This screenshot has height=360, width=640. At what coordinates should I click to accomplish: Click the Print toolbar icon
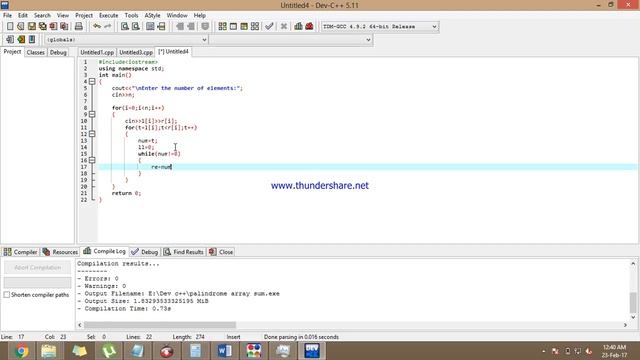78,27
